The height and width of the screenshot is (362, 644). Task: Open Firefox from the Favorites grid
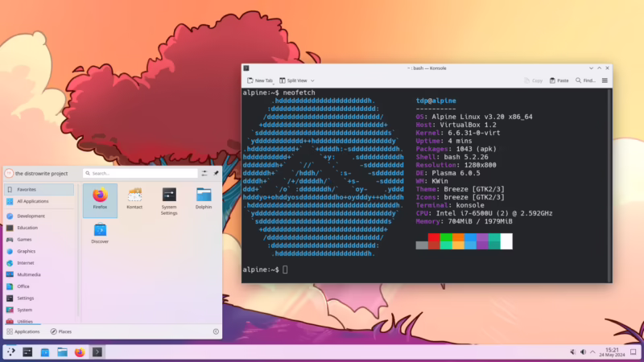(x=100, y=200)
